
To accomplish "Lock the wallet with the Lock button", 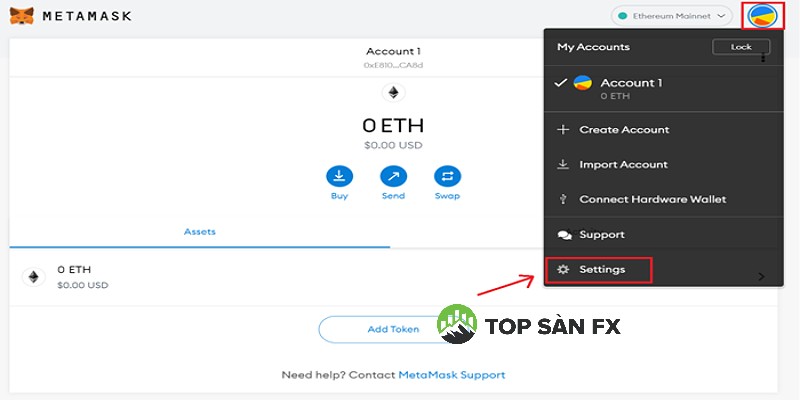I will pos(741,47).
